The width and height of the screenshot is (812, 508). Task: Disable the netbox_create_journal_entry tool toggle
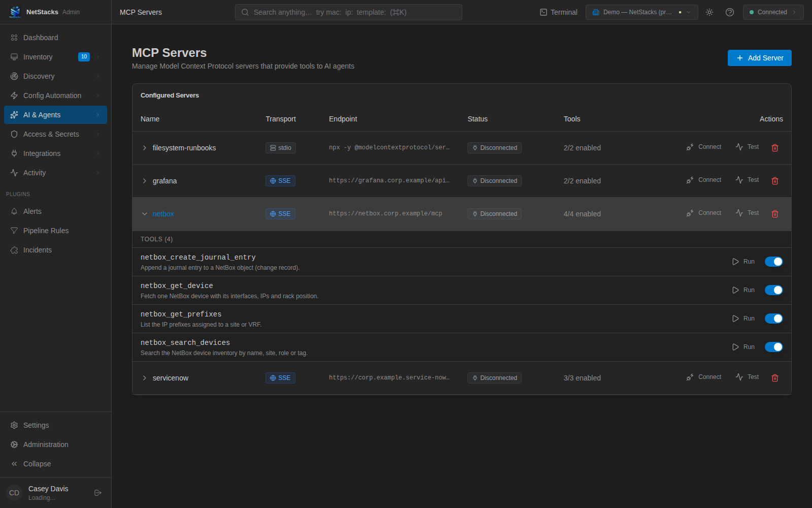click(774, 262)
